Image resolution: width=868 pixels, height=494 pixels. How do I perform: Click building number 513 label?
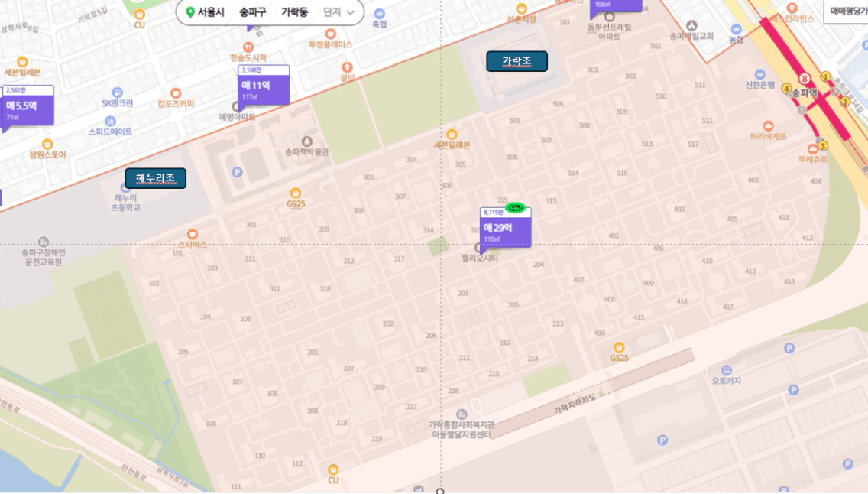pyautogui.click(x=646, y=144)
